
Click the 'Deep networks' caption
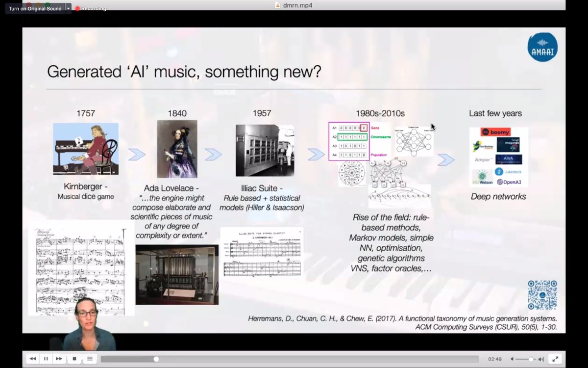[x=498, y=197]
